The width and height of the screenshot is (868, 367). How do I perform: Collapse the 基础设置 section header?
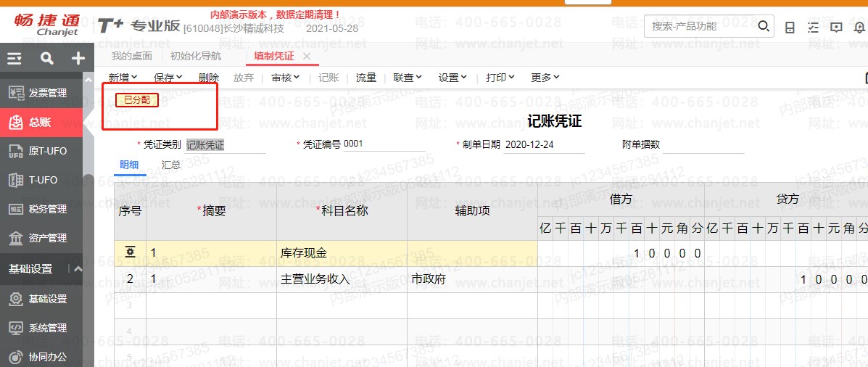[x=78, y=269]
